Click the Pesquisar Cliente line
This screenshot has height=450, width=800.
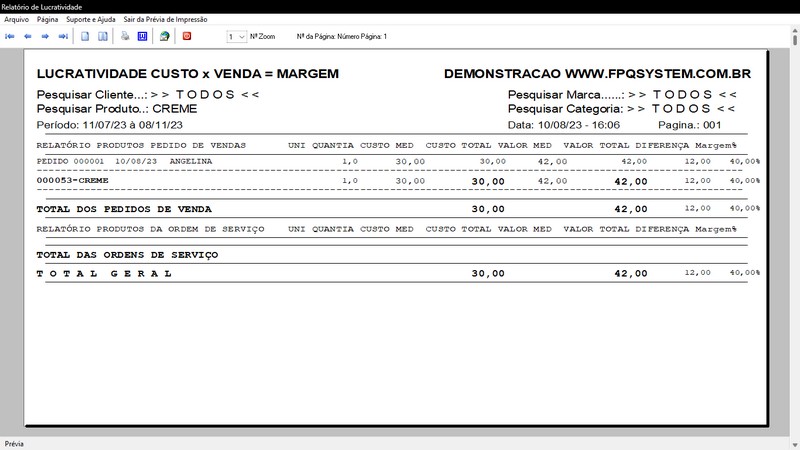click(x=148, y=95)
